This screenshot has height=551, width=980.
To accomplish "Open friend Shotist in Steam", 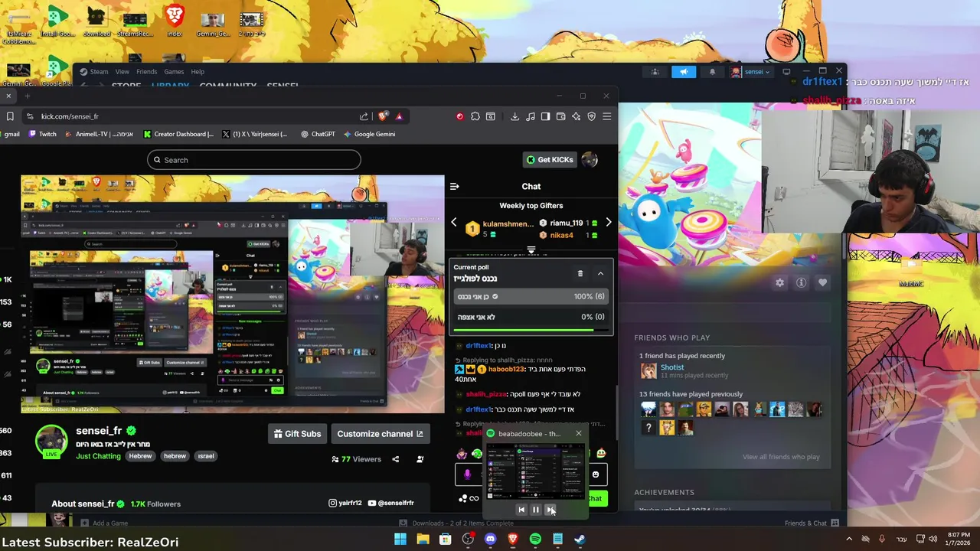I will (x=671, y=367).
